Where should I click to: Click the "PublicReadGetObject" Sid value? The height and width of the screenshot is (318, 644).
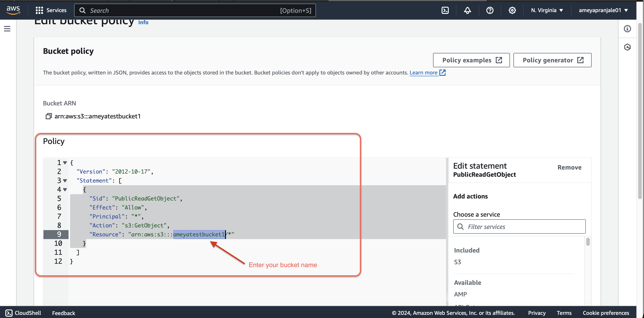(x=146, y=198)
